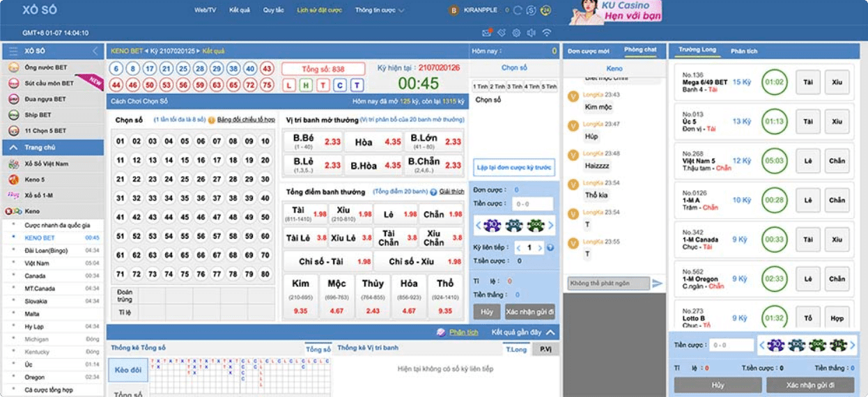Screen dimensions: 868x397
Task: Pick the Hòa 4.35 bet option
Action: [x=373, y=141]
